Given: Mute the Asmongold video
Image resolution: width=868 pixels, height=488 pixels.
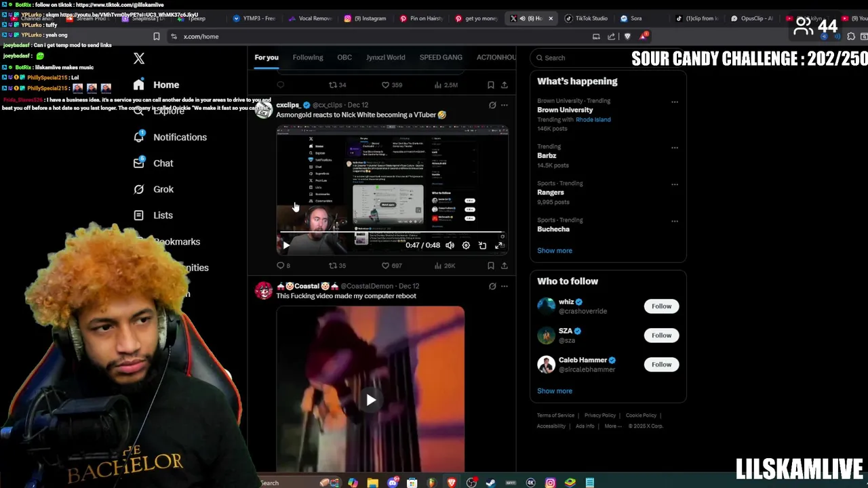Looking at the screenshot, I should pyautogui.click(x=450, y=245).
